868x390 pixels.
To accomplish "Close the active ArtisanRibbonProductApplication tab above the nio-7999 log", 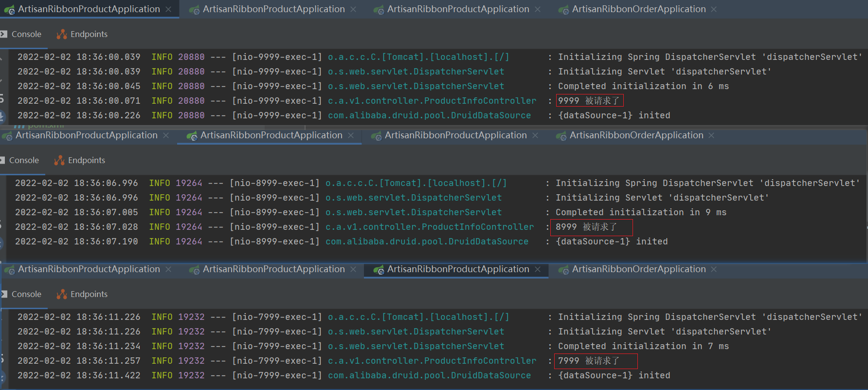I will click(537, 269).
